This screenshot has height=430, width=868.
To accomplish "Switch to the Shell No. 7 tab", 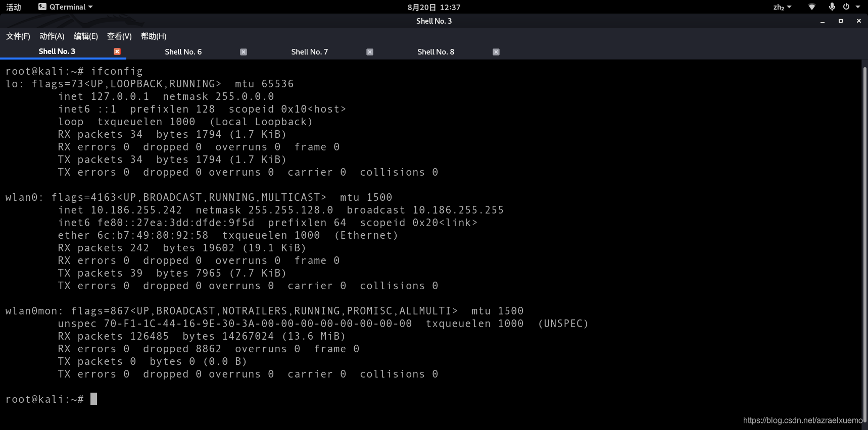I will click(310, 52).
